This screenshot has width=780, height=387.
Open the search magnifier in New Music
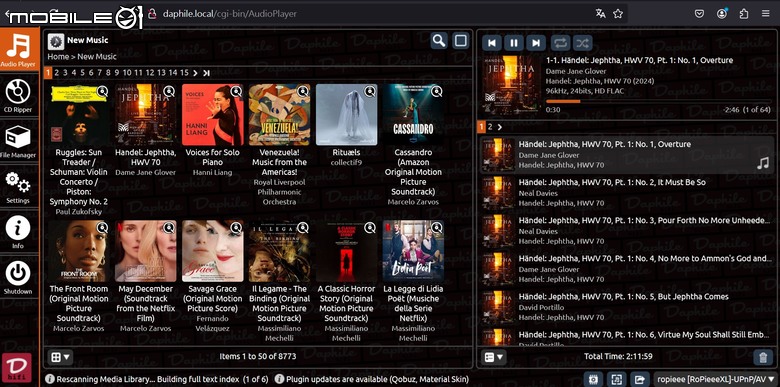[x=439, y=41]
